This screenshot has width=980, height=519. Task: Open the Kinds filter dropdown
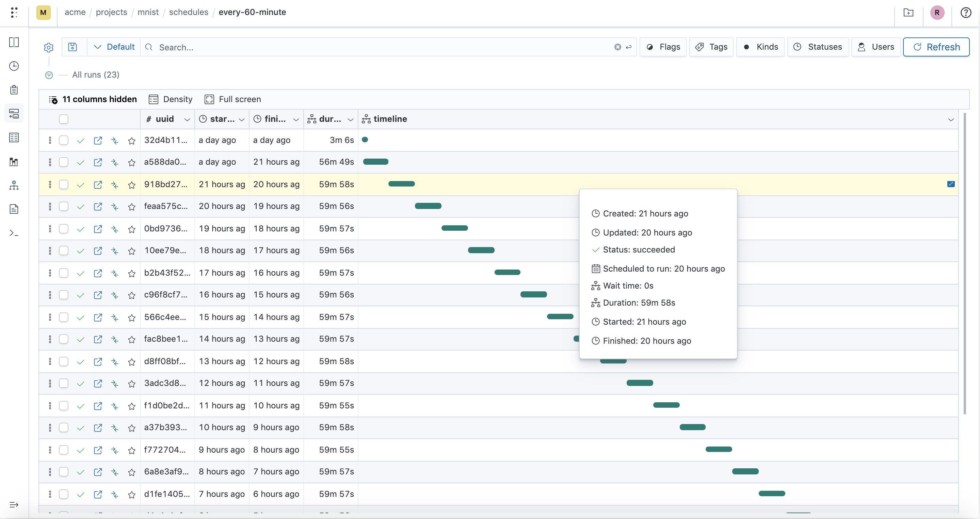[760, 47]
